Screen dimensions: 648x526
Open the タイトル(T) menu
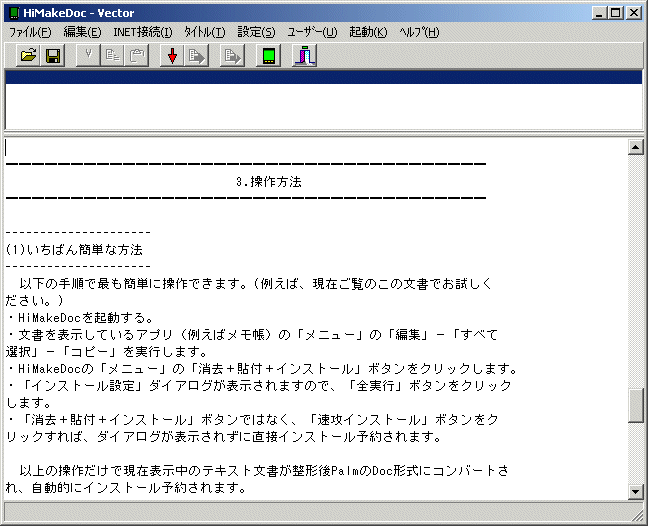click(205, 32)
